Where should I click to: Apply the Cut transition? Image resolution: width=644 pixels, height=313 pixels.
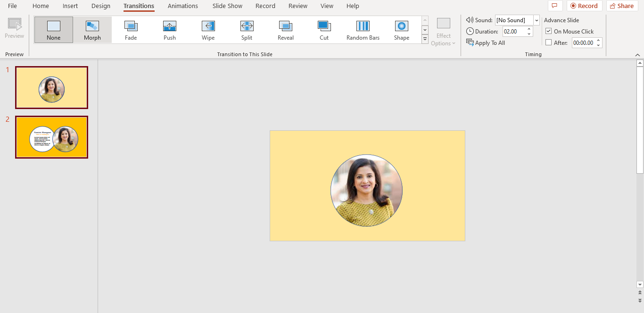click(x=324, y=30)
